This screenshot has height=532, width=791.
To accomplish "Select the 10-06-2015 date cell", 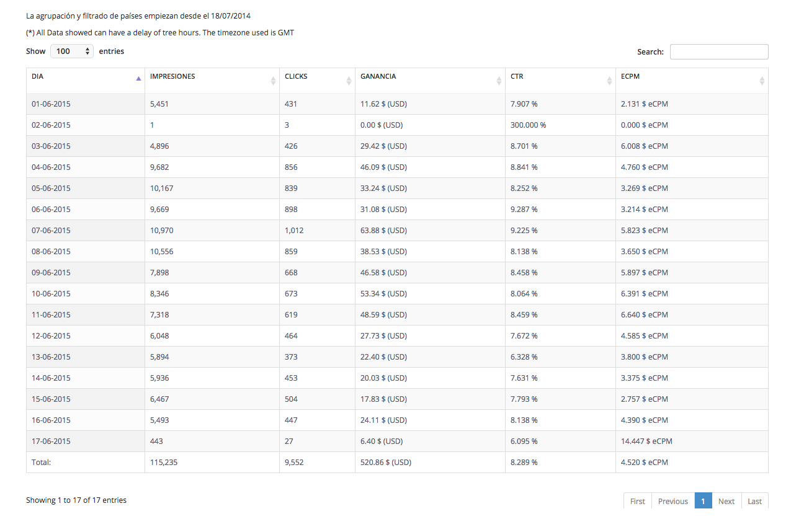I will tap(86, 294).
